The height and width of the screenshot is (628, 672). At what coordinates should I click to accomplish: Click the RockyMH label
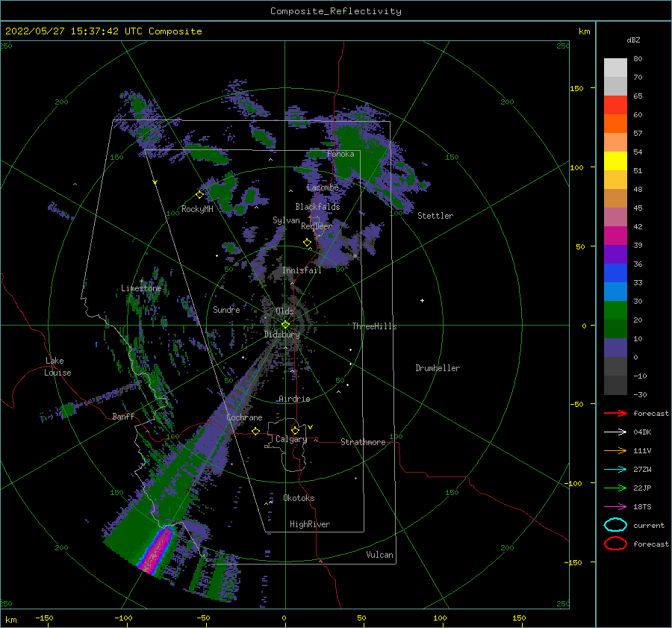coord(197,209)
